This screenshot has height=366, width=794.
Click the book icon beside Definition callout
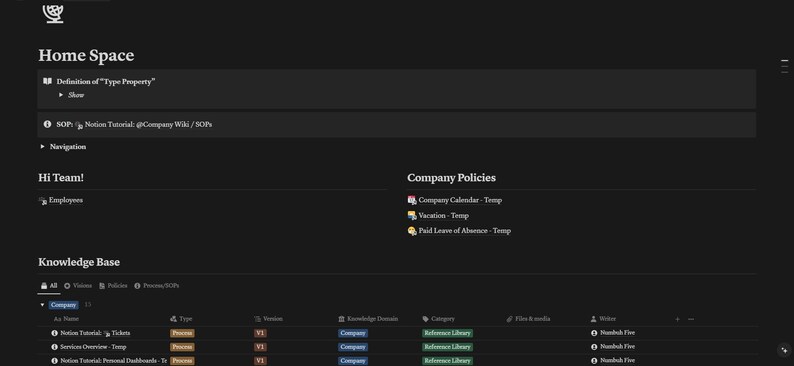point(47,81)
